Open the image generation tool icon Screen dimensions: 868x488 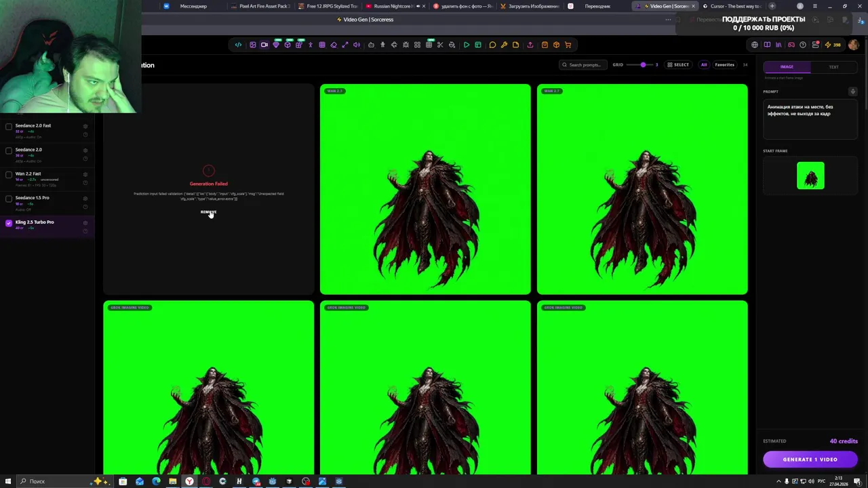pos(252,45)
